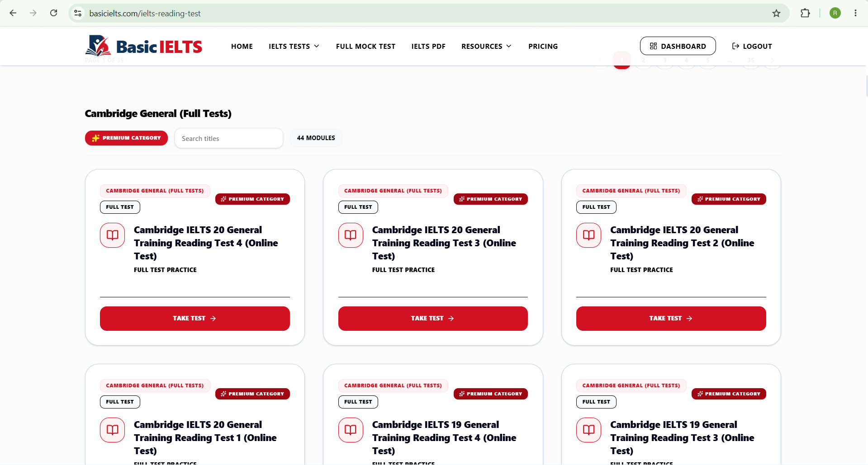
Task: Click Premium Category badge on IELTS 19 Test 4 card
Action: tap(490, 394)
